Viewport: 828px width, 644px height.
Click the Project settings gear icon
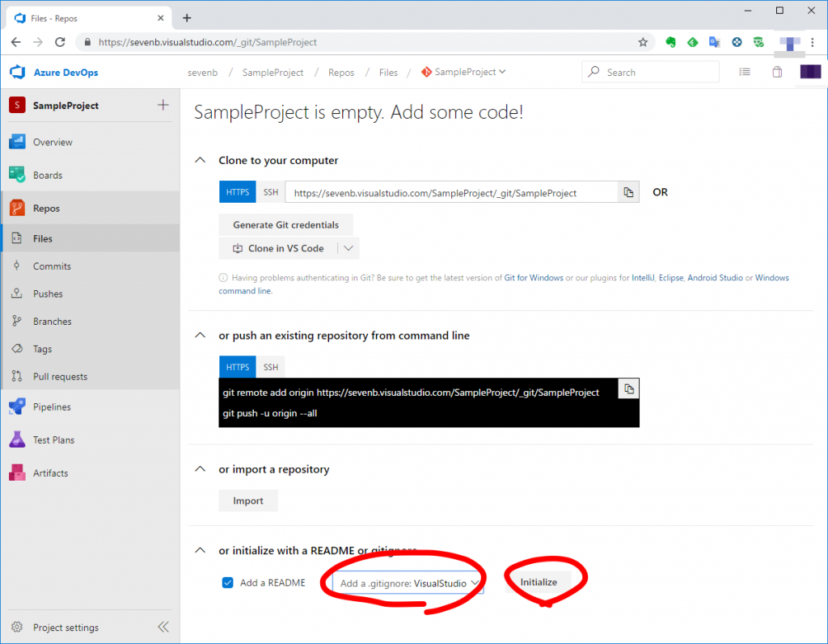point(17,626)
